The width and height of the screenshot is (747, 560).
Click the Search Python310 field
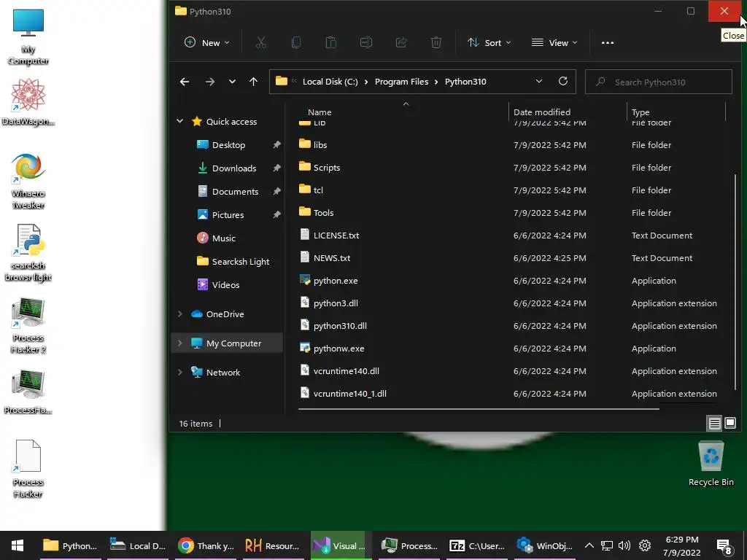pyautogui.click(x=659, y=82)
